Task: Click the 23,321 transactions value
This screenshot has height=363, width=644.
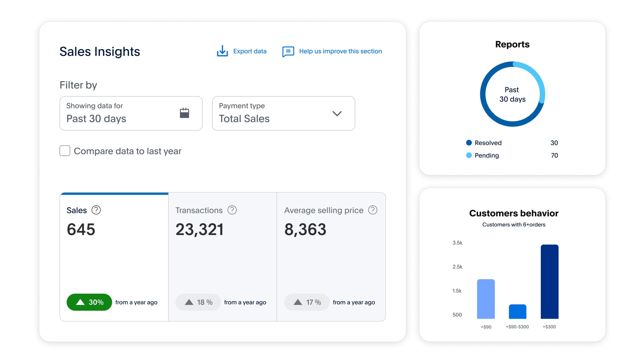Action: pos(199,229)
